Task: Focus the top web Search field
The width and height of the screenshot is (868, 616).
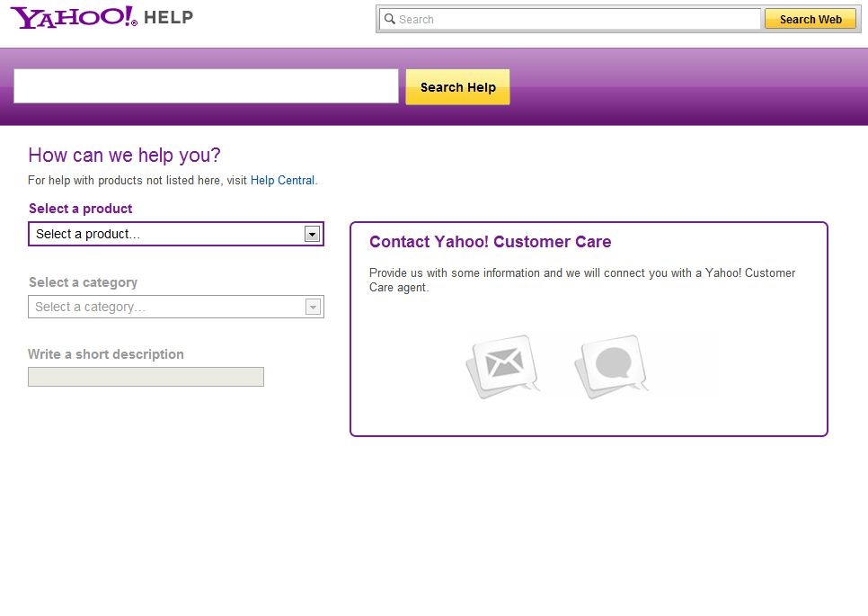Action: coord(575,19)
